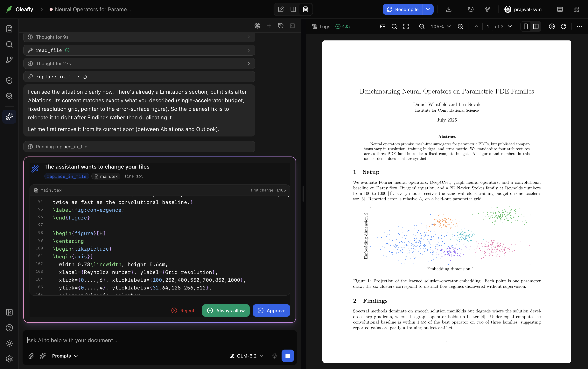588x369 pixels.
Task: Expand the 'Thought for 27s' row
Action: point(139,63)
